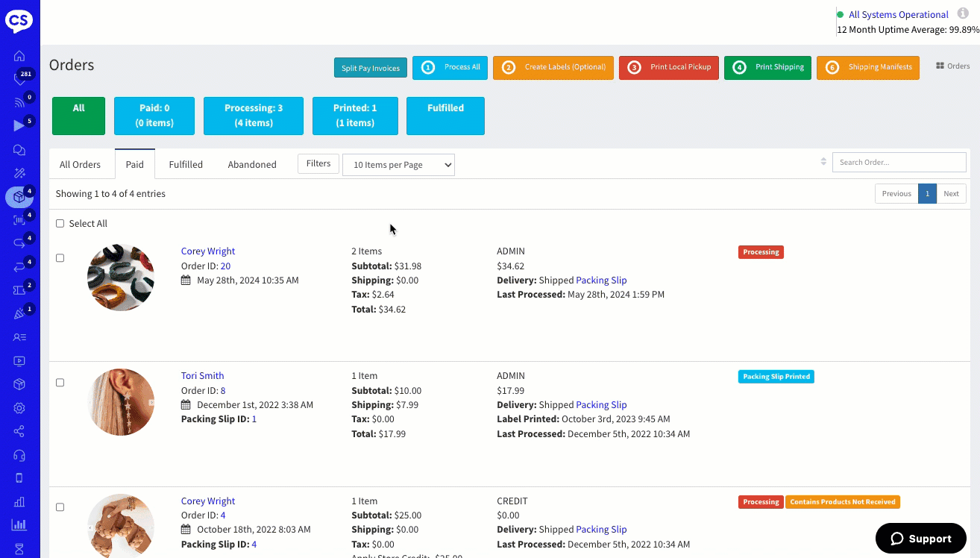The height and width of the screenshot is (558, 980).
Task: Click the magic wand sidebar icon
Action: [x=19, y=173]
